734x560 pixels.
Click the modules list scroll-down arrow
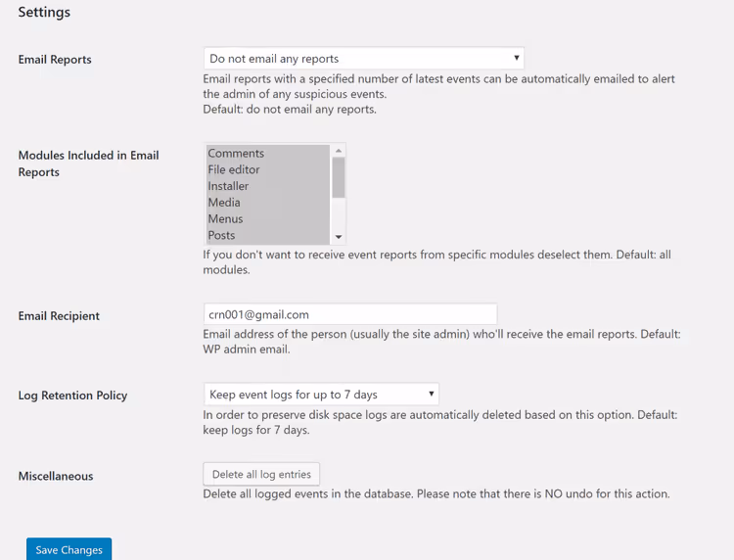coord(339,237)
